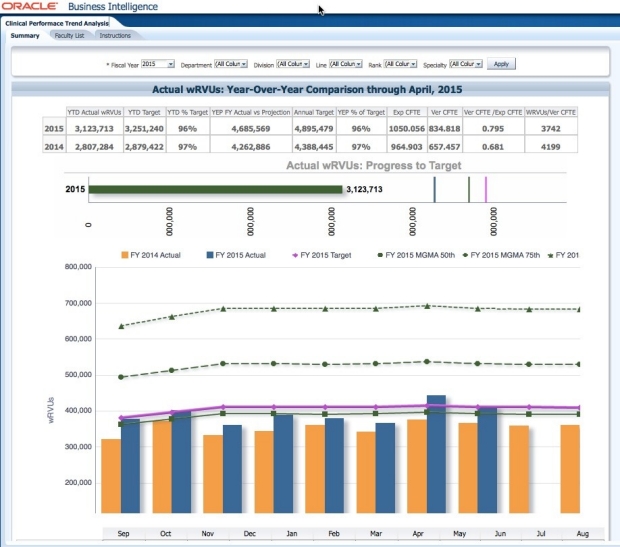Click the Oracle logo

(30, 7)
